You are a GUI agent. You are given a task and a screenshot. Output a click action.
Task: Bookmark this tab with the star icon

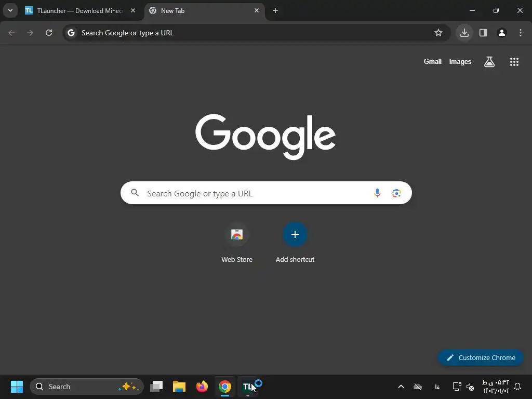click(x=438, y=33)
